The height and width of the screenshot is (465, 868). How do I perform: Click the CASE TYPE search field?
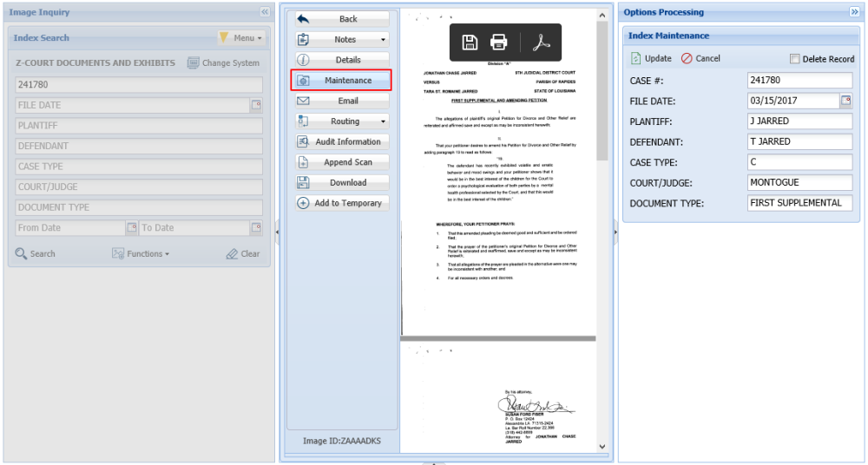[139, 167]
